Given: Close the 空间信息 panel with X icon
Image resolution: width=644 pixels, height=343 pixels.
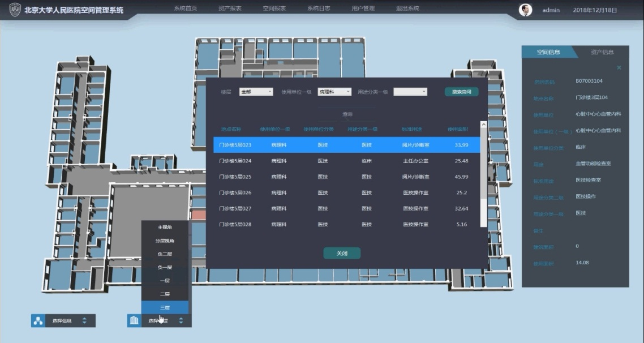Looking at the screenshot, I should coord(619,68).
